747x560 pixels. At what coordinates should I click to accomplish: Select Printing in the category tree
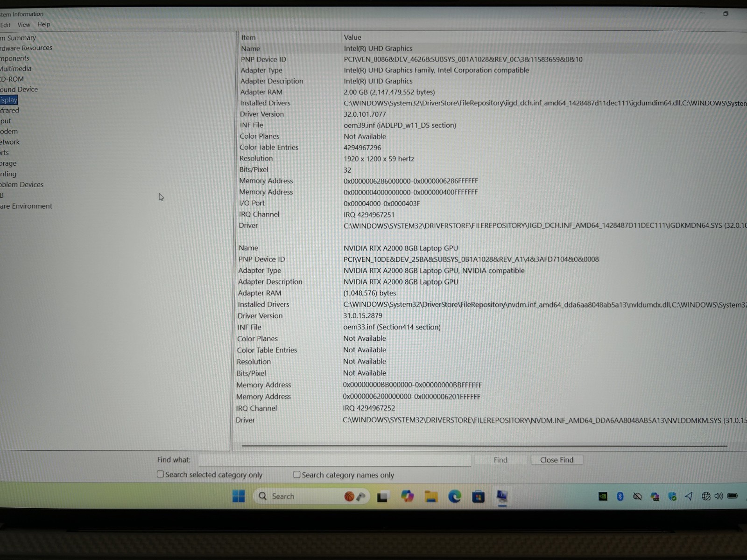(x=8, y=174)
